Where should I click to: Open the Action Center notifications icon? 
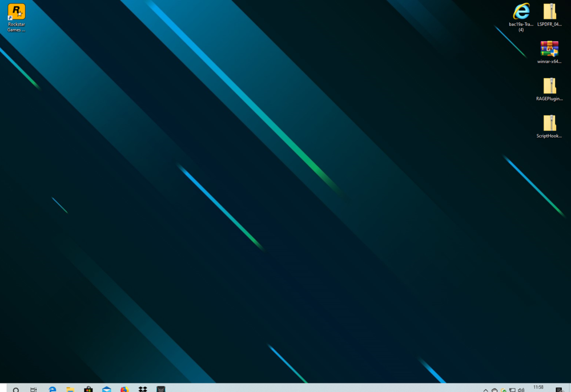coord(560,390)
